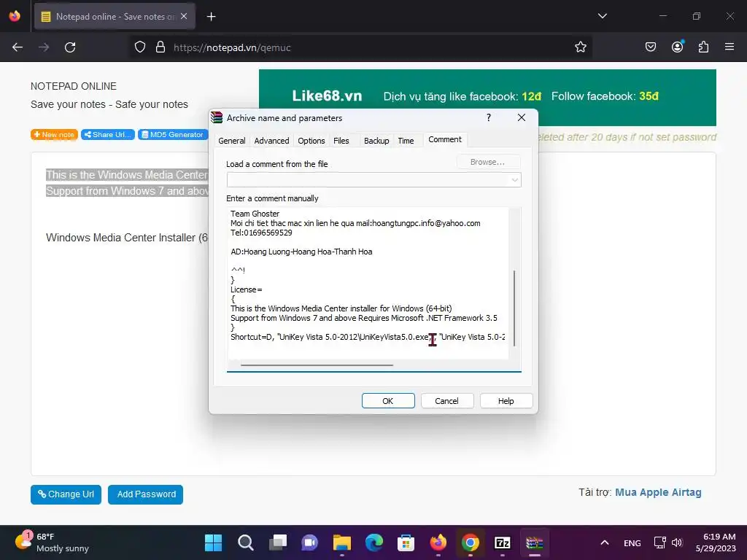The width and height of the screenshot is (747, 560).
Task: Click the 'Tel:01696569529' line
Action: click(x=261, y=233)
